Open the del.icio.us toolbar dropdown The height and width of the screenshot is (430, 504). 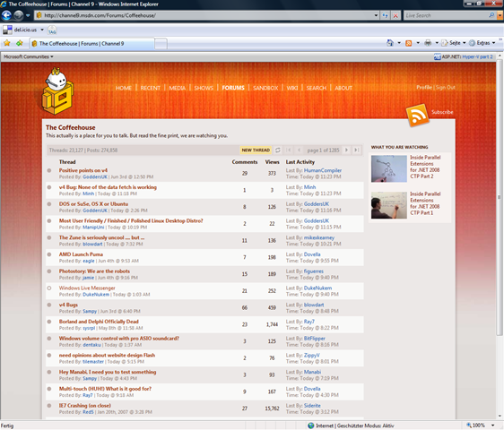(x=42, y=30)
